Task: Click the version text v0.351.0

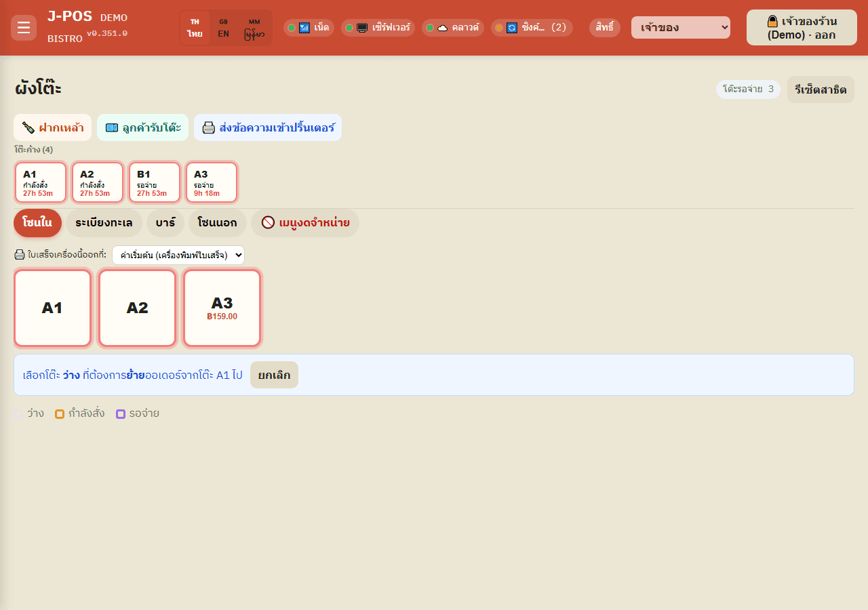Action: (107, 33)
